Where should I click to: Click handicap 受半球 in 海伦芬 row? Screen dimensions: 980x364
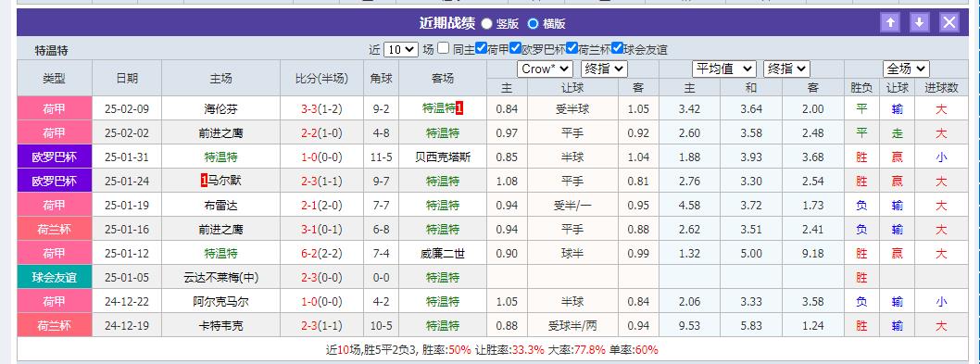[x=572, y=109]
